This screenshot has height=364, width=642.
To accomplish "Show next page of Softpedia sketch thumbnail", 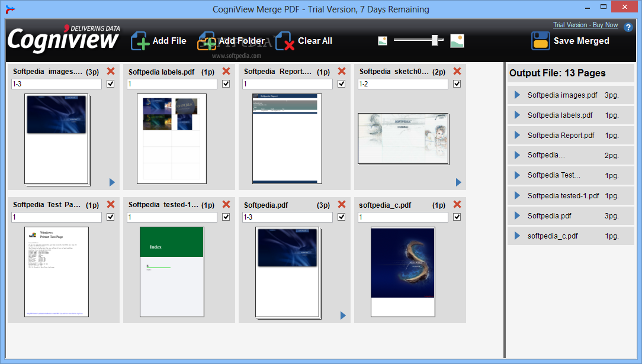I will 458,182.
